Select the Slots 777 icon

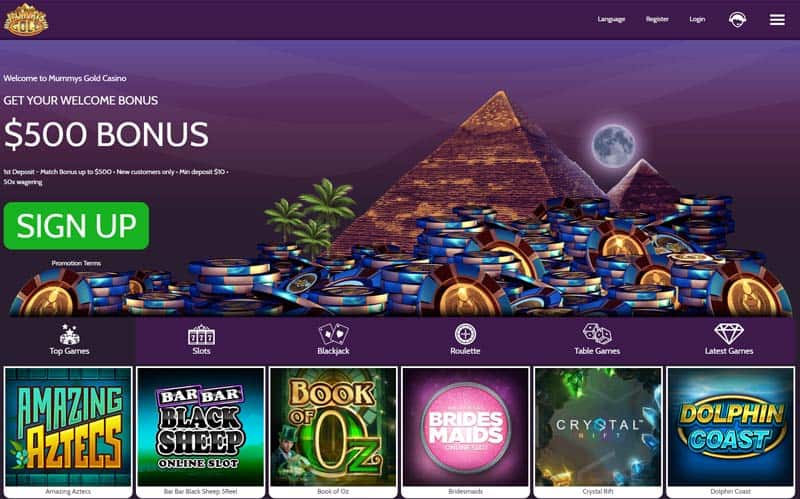[202, 335]
